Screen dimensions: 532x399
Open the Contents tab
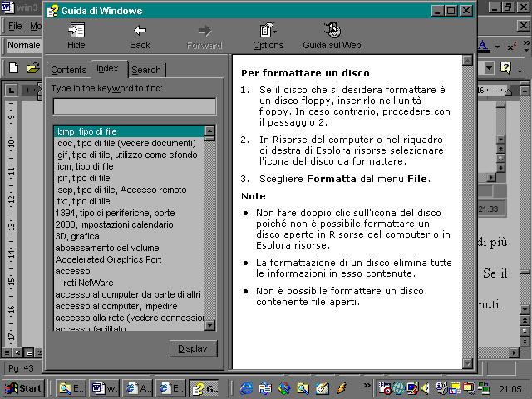(69, 70)
